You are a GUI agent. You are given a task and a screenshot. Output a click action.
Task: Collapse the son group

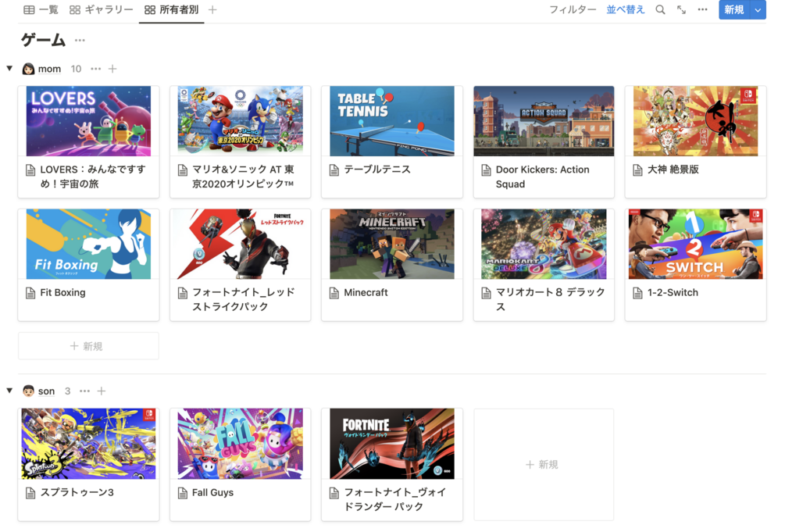9,391
